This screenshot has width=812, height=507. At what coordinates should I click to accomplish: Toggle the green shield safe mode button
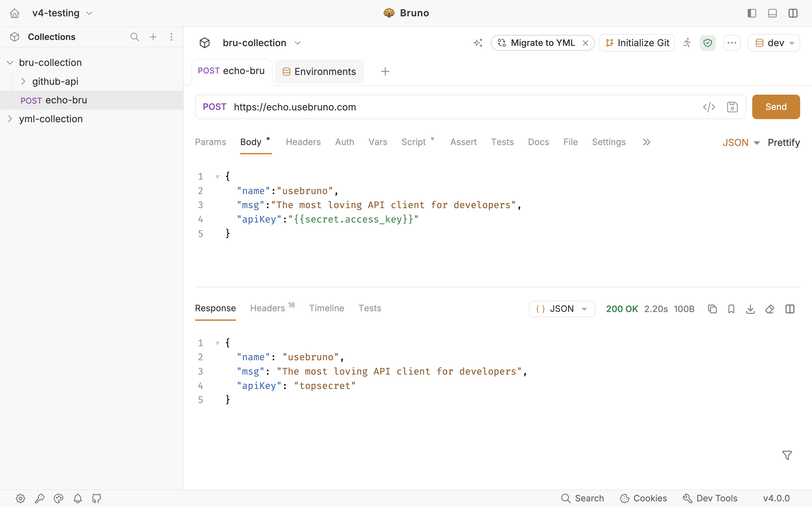tap(708, 43)
